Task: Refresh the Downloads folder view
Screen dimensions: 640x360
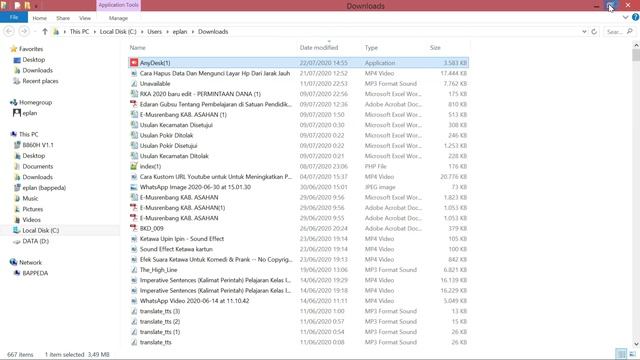Action: [594, 31]
